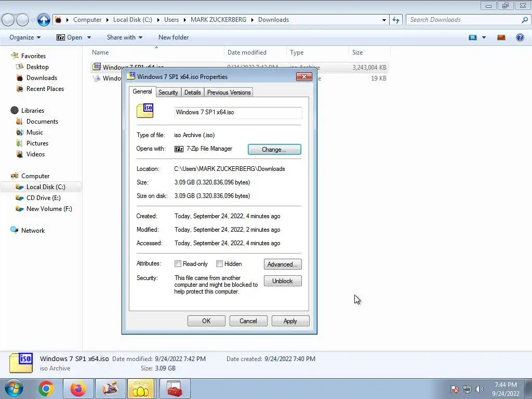The height and width of the screenshot is (399, 532).
Task: Switch to the Security tab
Action: click(168, 92)
